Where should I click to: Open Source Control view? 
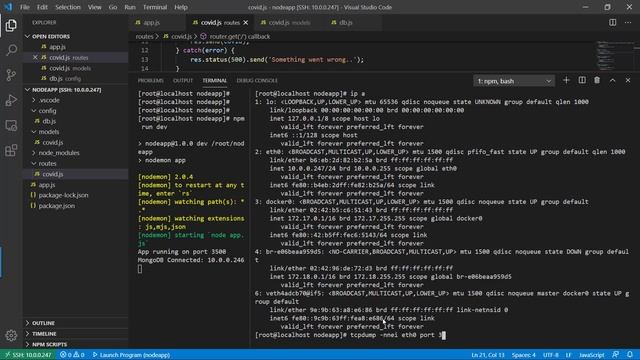pos(11,75)
